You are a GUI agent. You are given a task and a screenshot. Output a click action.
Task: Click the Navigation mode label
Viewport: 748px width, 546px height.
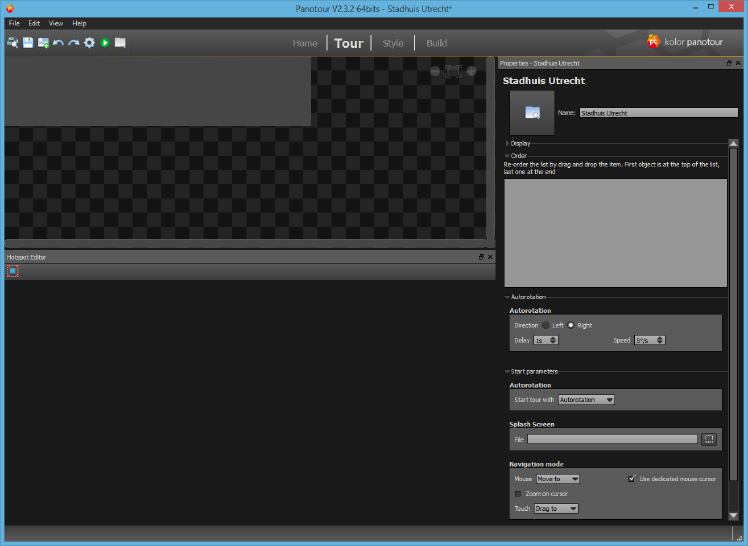click(x=536, y=464)
